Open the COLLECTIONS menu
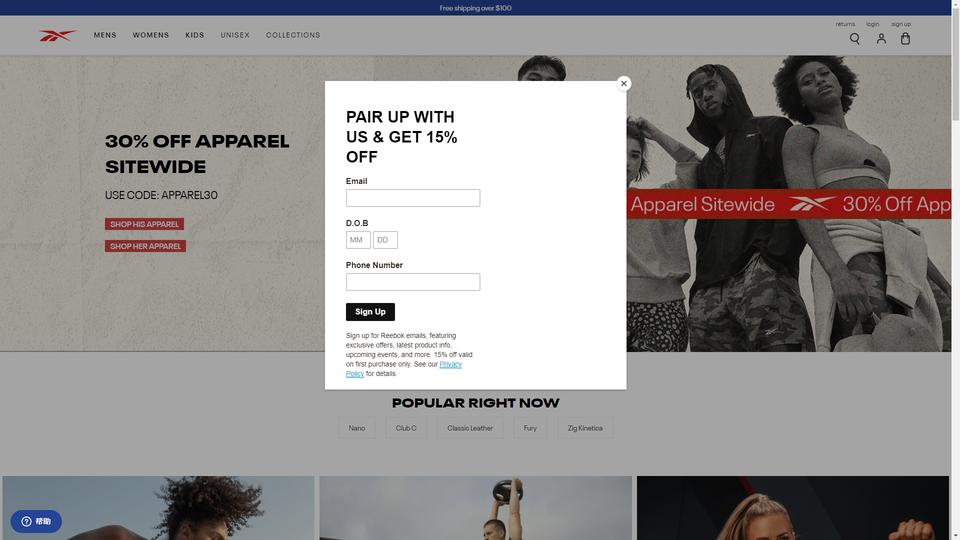Screen dimensions: 960x540 pyautogui.click(x=293, y=35)
